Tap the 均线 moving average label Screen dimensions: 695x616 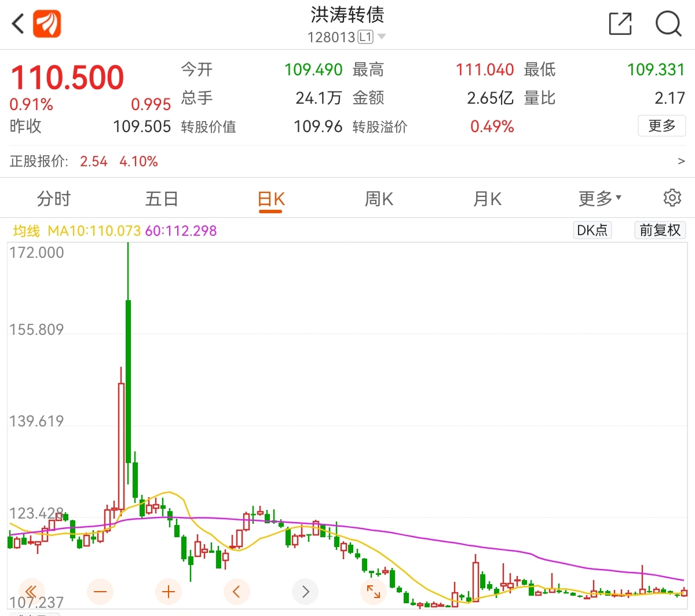click(x=27, y=231)
